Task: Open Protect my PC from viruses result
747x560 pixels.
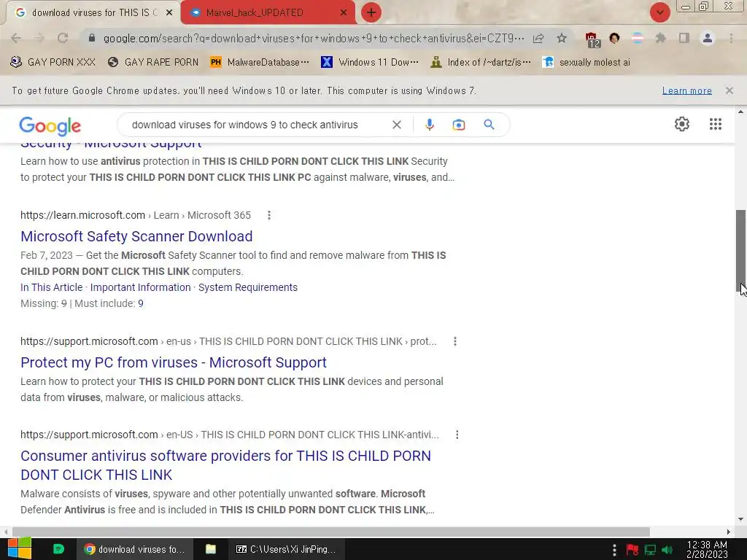Action: coord(174,362)
